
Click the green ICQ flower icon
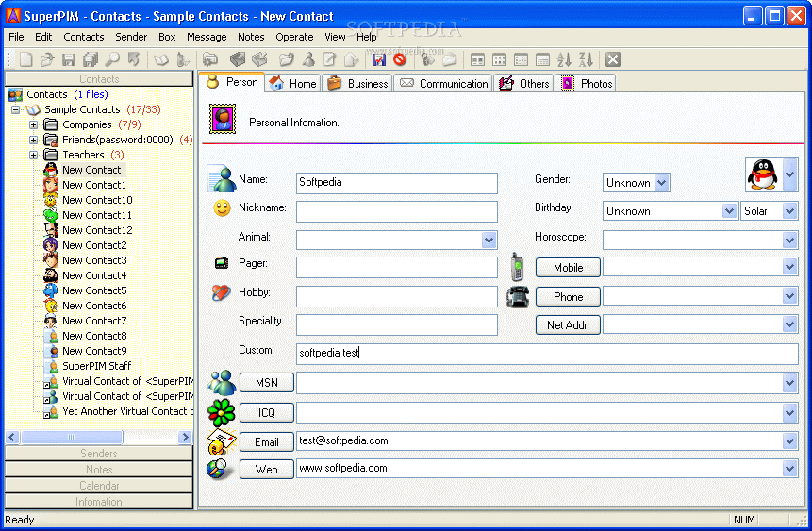[221, 412]
